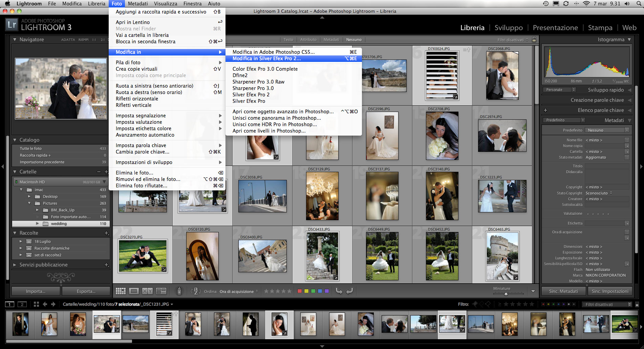The width and height of the screenshot is (644, 349).
Task: Enable the Testo library filter
Action: pyautogui.click(x=288, y=40)
